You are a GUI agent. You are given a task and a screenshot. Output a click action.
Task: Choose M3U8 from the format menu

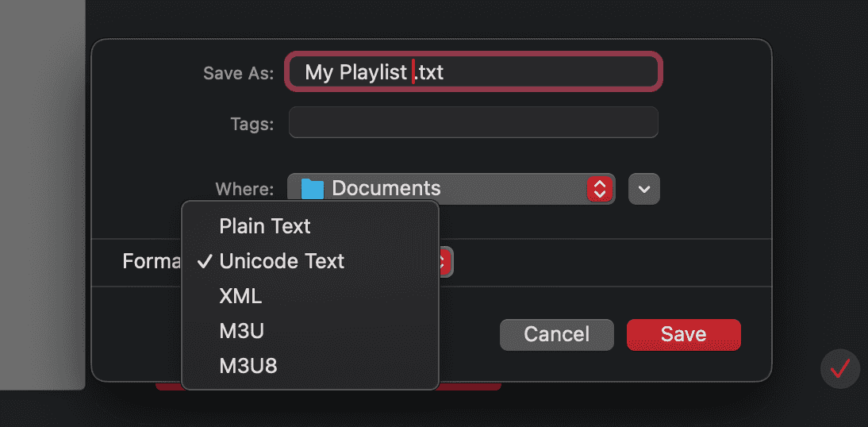pos(248,366)
